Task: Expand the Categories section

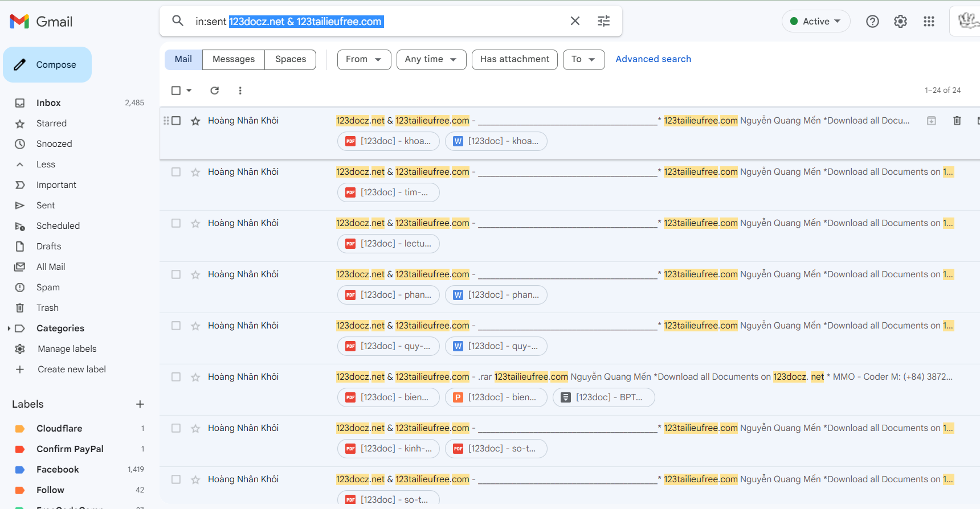Action: (9, 329)
